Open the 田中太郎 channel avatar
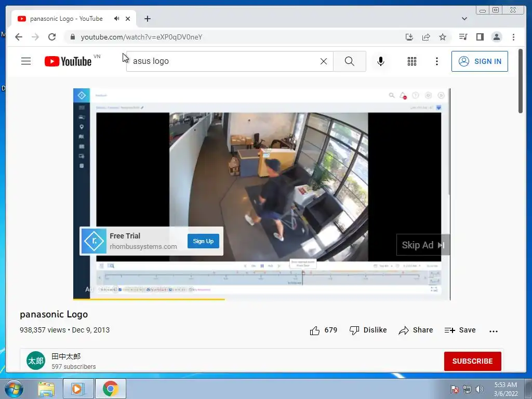 [x=36, y=361]
